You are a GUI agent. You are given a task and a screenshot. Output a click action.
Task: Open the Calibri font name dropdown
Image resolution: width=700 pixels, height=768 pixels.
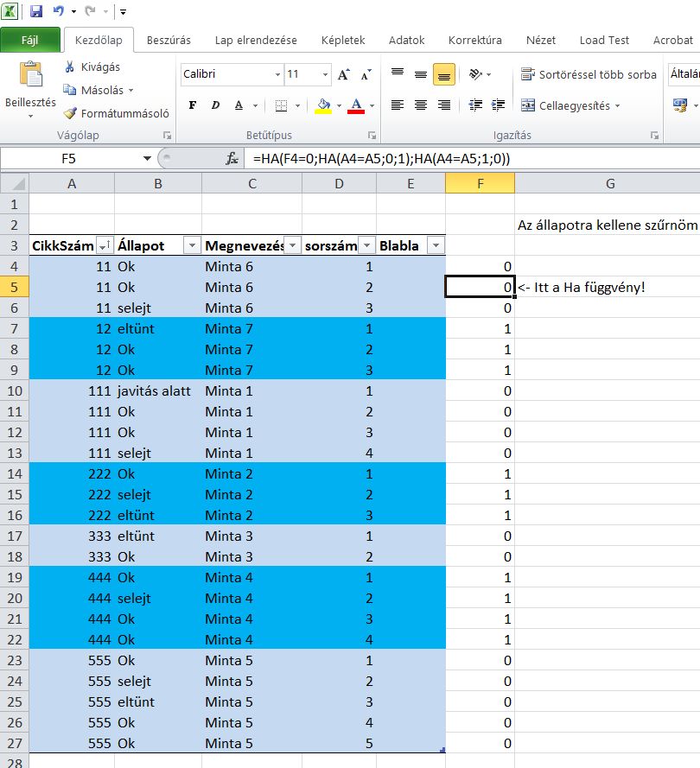(x=277, y=74)
